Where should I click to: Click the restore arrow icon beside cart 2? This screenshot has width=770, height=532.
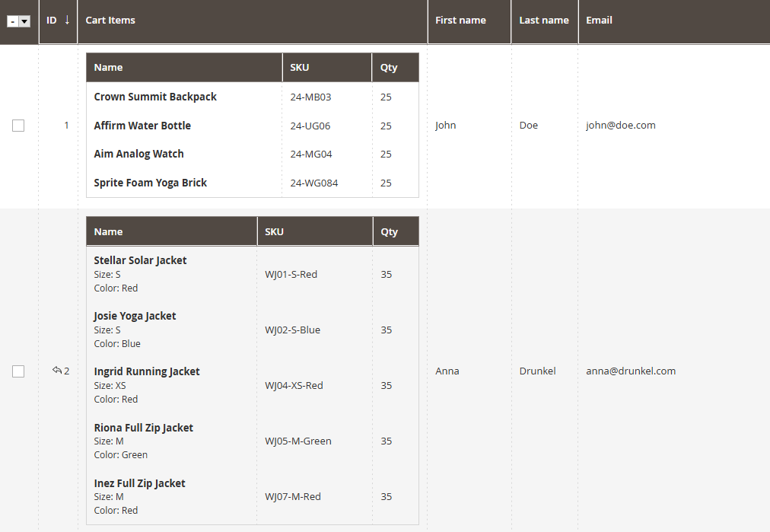click(58, 371)
